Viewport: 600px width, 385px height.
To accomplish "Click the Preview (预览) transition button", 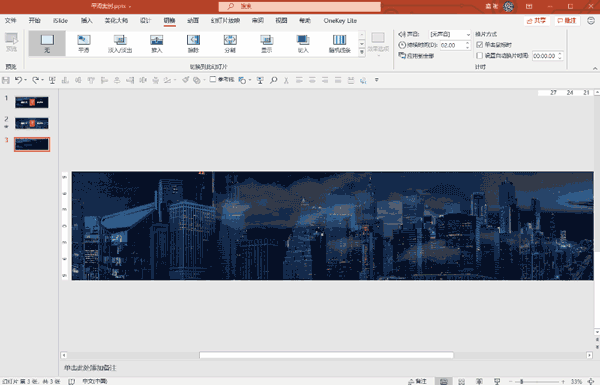I will [11, 42].
